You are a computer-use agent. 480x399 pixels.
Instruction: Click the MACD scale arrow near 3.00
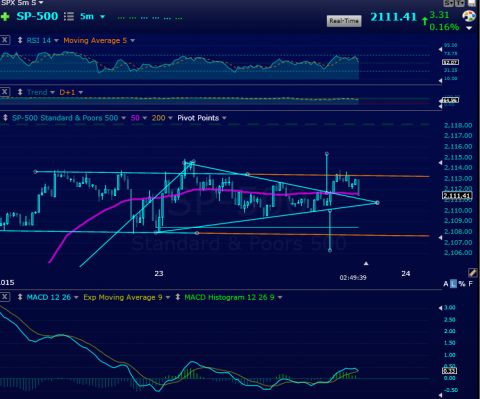(x=441, y=308)
